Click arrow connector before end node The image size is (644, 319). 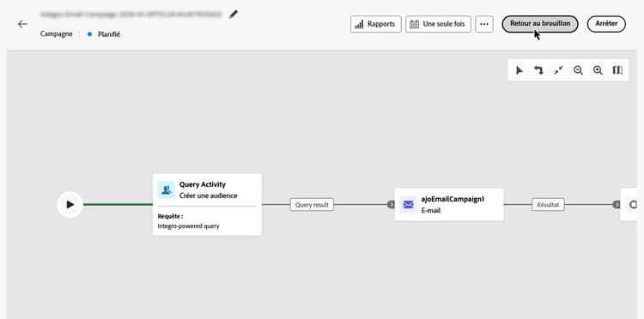pos(616,205)
